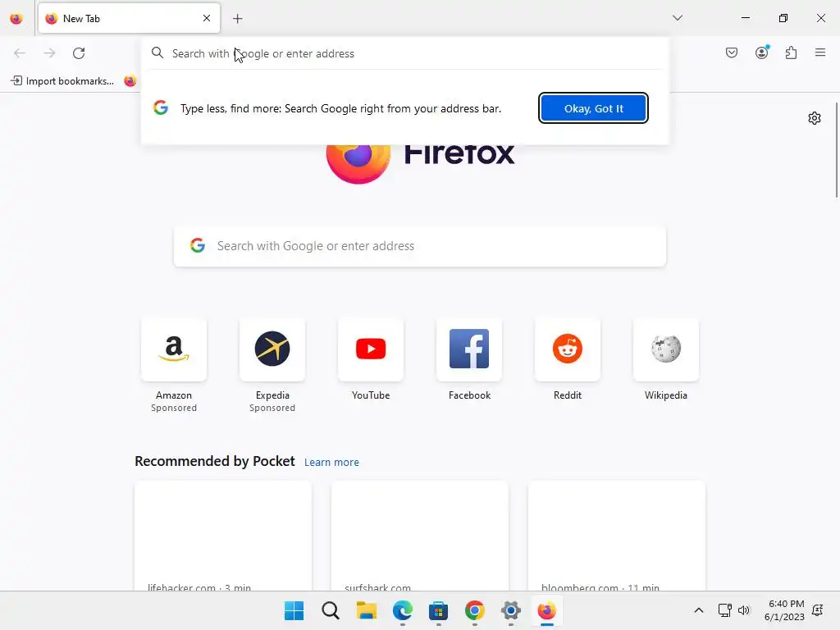This screenshot has width=840, height=630.
Task: Click the network tray icon
Action: [x=724, y=610]
